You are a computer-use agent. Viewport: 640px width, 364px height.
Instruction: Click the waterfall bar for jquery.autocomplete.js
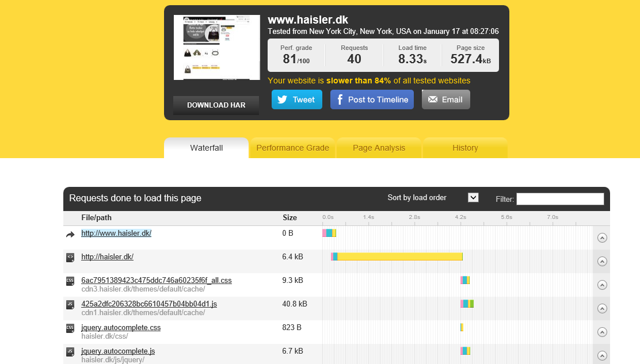pos(465,351)
